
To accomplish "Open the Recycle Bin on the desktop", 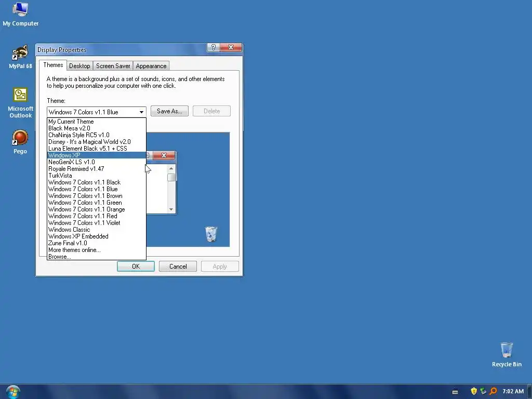I will coord(507,354).
